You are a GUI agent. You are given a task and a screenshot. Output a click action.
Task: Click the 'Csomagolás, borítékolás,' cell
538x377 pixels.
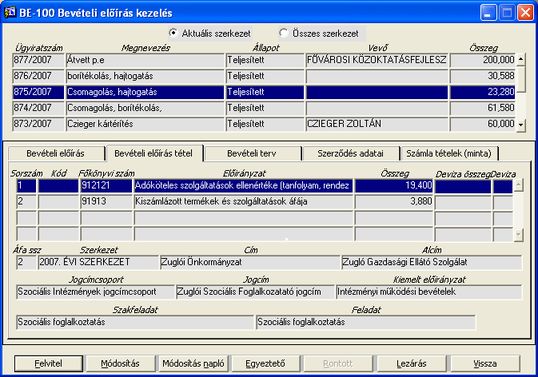click(145, 108)
